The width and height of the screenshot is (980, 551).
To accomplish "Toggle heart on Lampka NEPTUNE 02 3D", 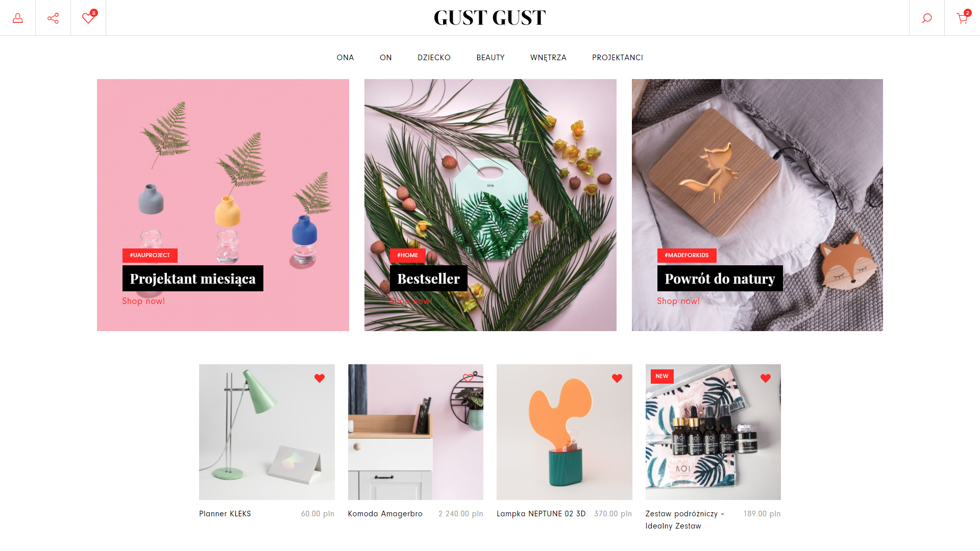I will 617,378.
